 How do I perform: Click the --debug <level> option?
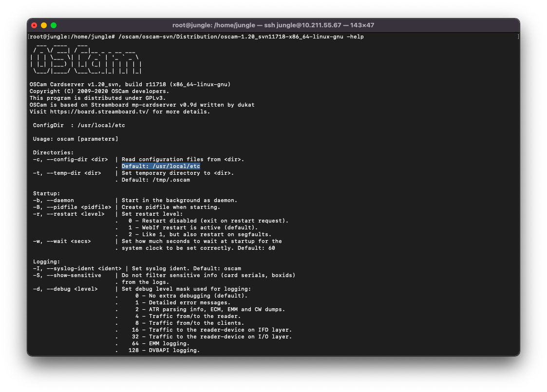pyautogui.click(x=72, y=289)
